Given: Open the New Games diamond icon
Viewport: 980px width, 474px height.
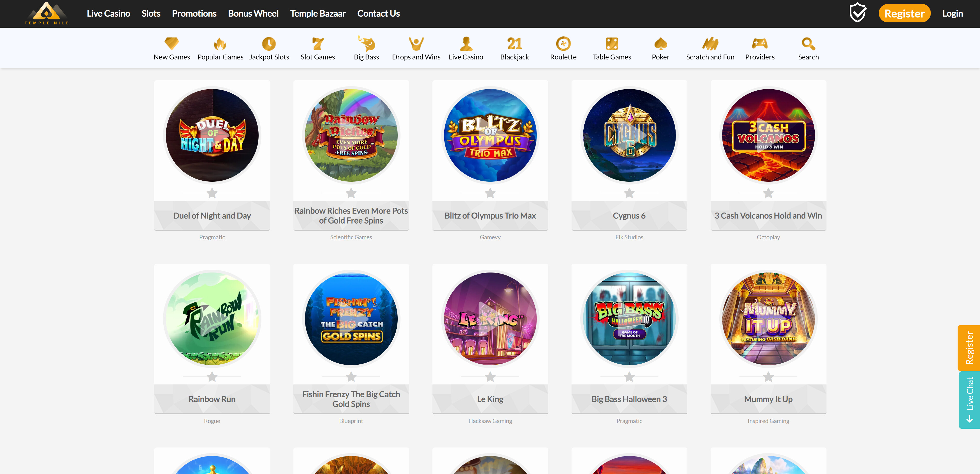Looking at the screenshot, I should pos(172,44).
